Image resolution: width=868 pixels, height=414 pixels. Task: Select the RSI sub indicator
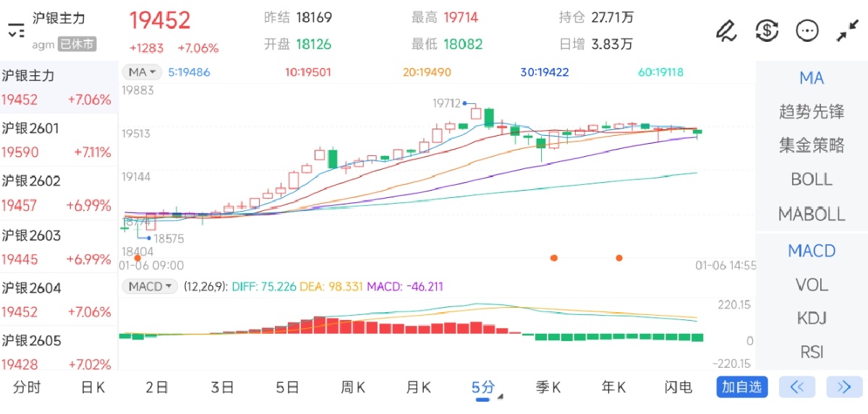point(812,352)
